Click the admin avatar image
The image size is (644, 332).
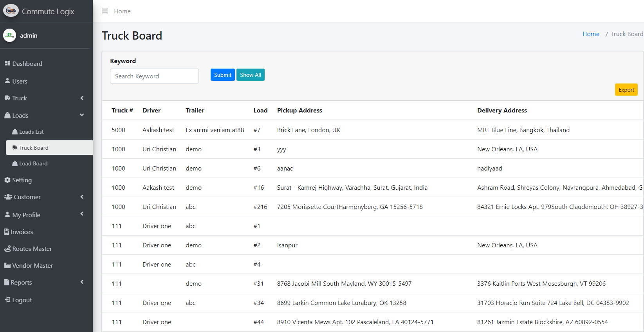(10, 35)
